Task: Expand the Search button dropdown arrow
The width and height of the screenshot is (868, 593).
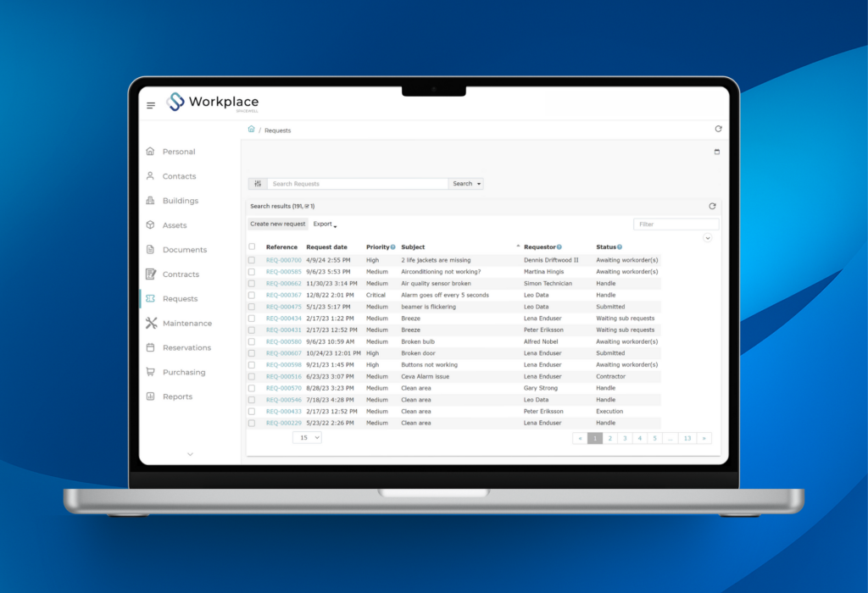Action: click(x=480, y=184)
